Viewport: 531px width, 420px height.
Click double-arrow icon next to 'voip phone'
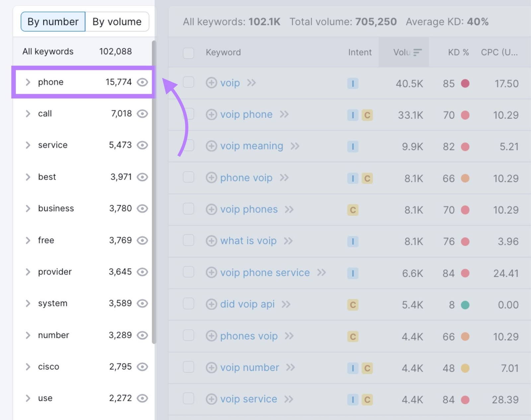pyautogui.click(x=284, y=115)
